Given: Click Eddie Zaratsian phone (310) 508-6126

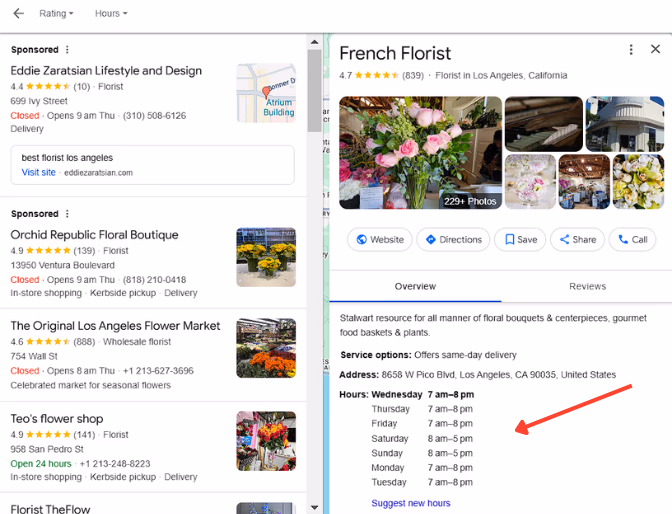Looking at the screenshot, I should 154,116.
